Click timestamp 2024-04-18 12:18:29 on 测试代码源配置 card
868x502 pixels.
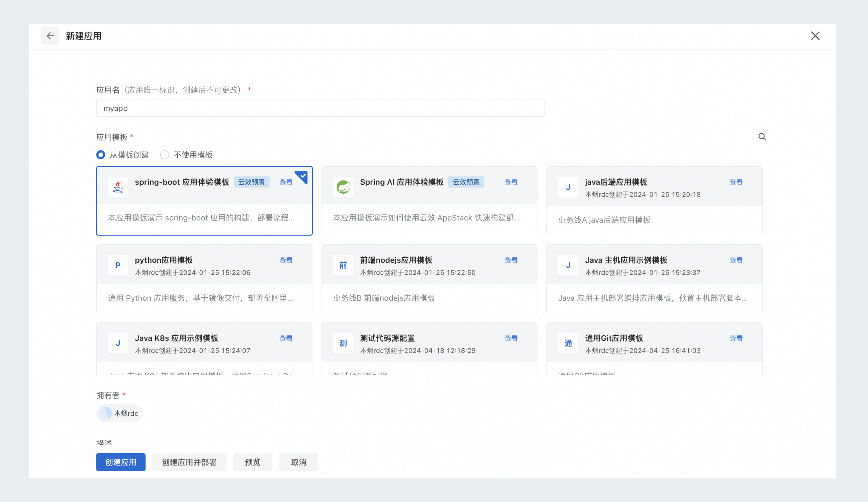(440, 351)
